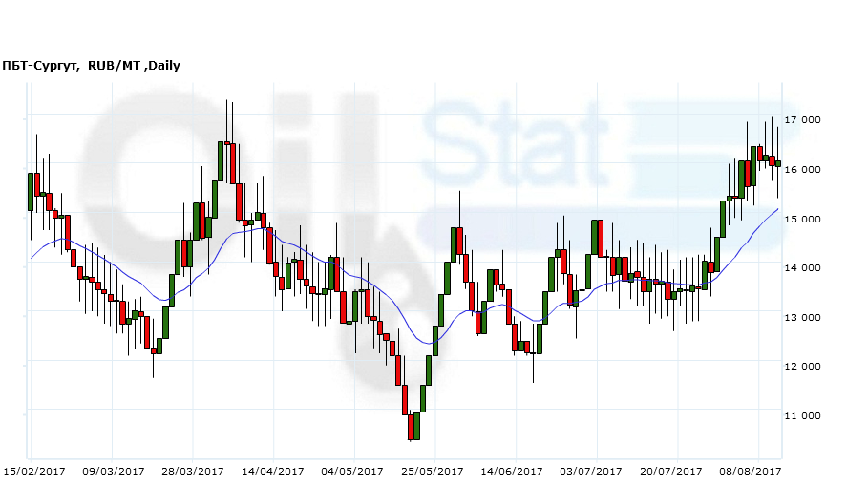The width and height of the screenshot is (868, 486).
Task: Select the 15 000 price axis label
Action: pos(802,219)
